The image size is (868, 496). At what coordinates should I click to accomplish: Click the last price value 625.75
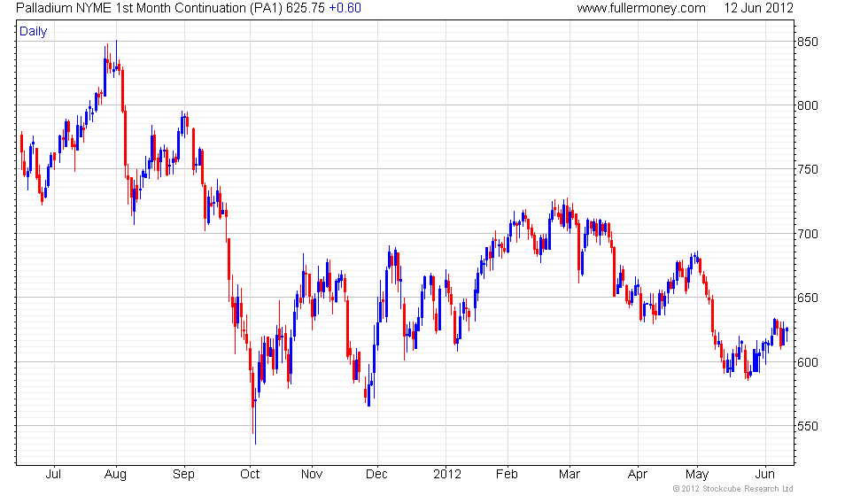point(306,8)
